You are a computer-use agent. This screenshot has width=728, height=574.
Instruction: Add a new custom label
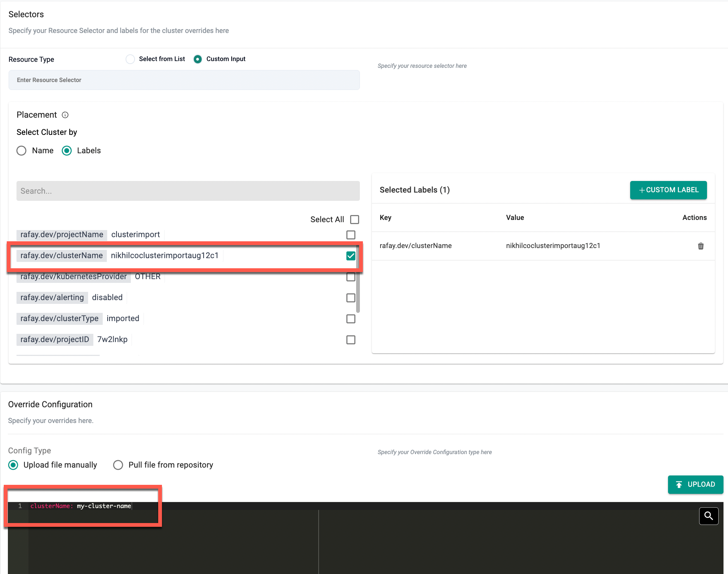[668, 190]
